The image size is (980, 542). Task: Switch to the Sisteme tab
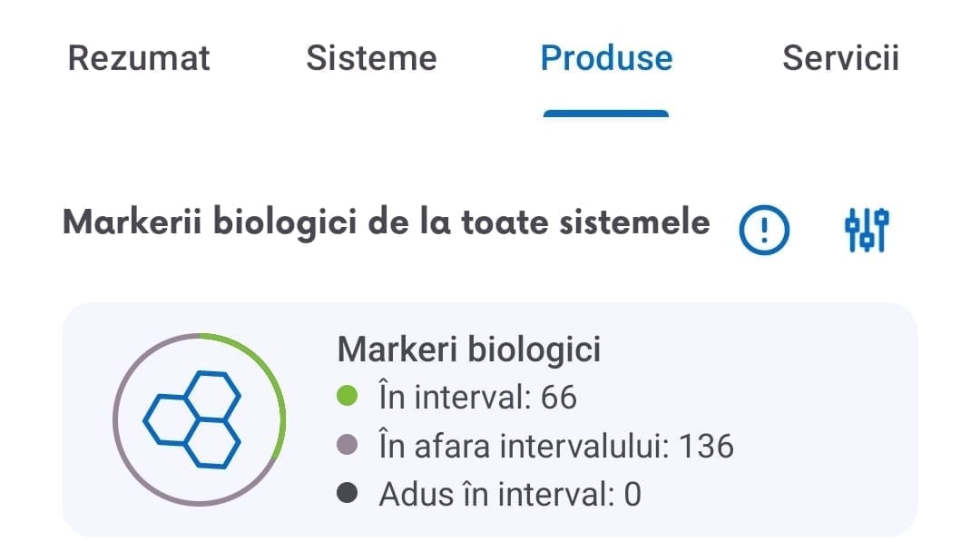pos(371,59)
